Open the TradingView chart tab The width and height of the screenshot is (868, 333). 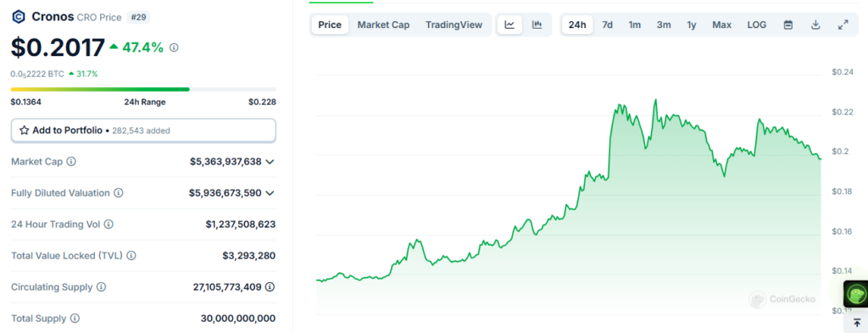click(454, 25)
